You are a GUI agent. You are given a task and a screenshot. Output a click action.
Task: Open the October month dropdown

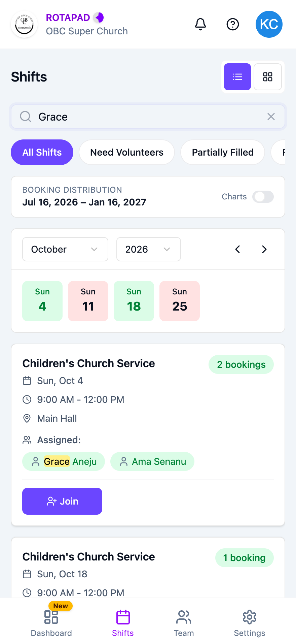[65, 249]
